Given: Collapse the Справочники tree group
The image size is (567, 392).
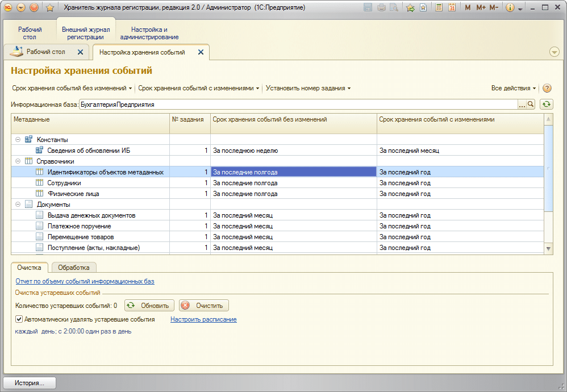Looking at the screenshot, I should (x=18, y=161).
